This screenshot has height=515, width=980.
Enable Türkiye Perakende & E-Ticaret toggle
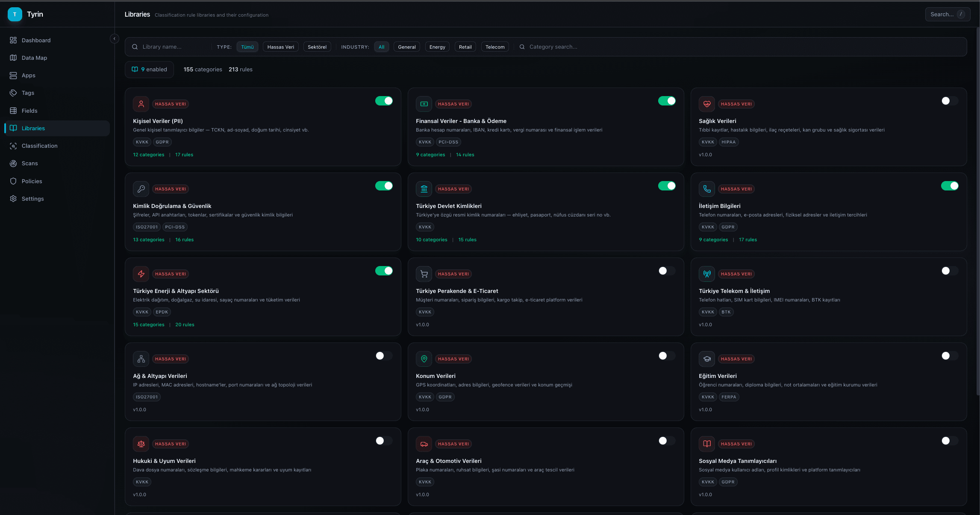coord(666,271)
